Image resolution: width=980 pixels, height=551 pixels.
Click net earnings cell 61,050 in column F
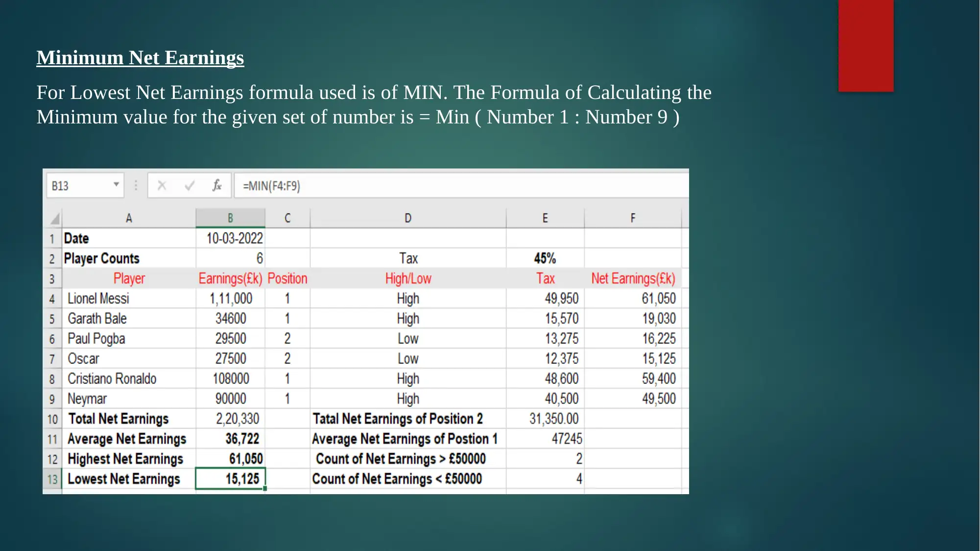pos(633,299)
